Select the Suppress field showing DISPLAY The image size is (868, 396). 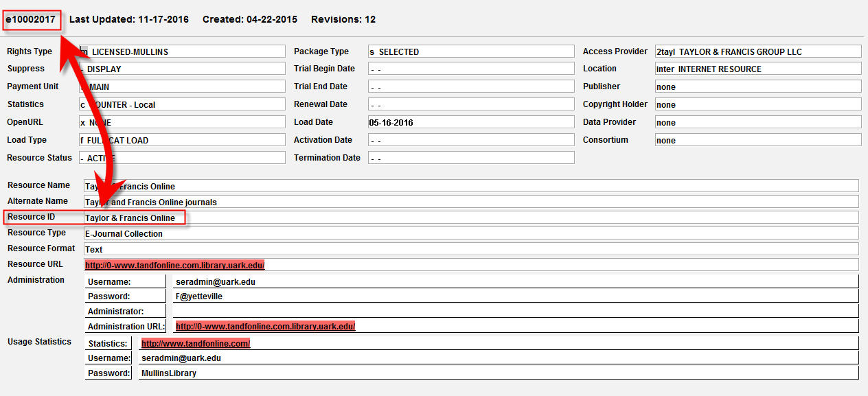click(182, 69)
